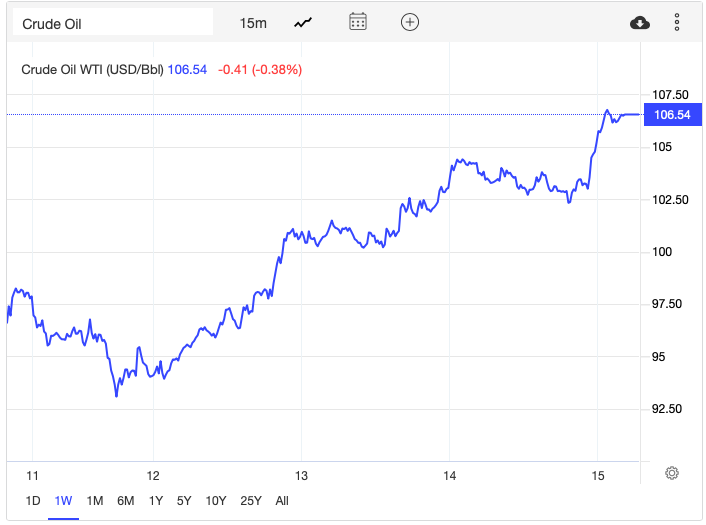Choose the 5Y time range
This screenshot has height=525, width=706.
[185, 500]
